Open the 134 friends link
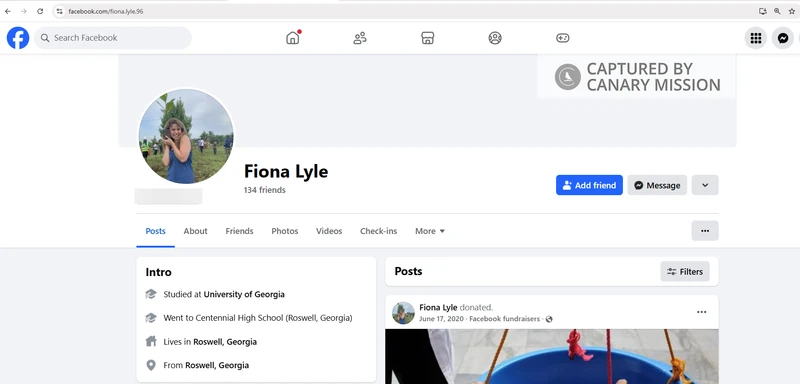The height and width of the screenshot is (384, 800). tap(264, 190)
